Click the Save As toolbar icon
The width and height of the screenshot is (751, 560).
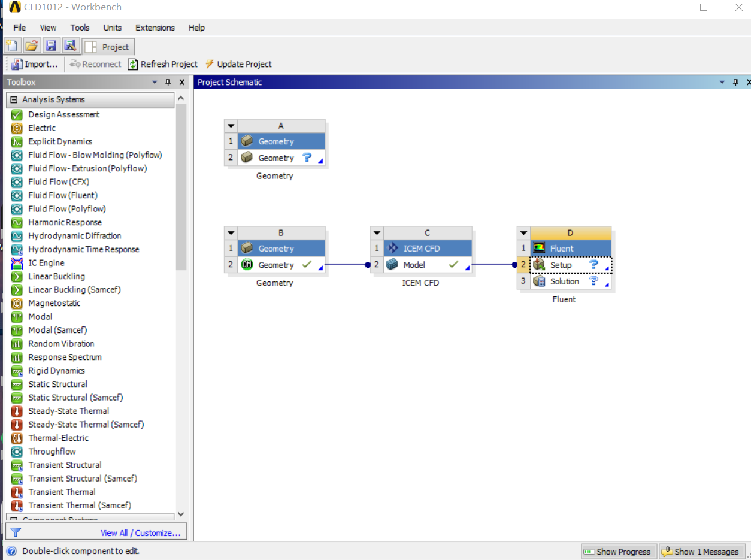click(70, 46)
